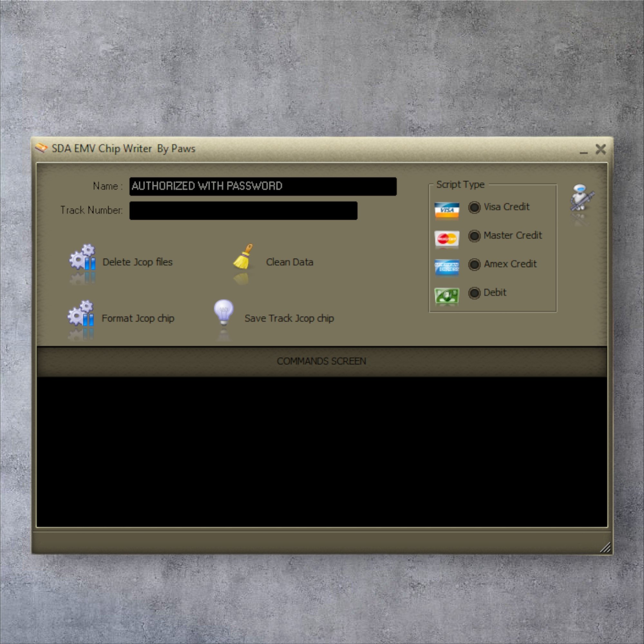This screenshot has height=644, width=644.
Task: Click inside the black commands screen area
Action: coord(322,452)
